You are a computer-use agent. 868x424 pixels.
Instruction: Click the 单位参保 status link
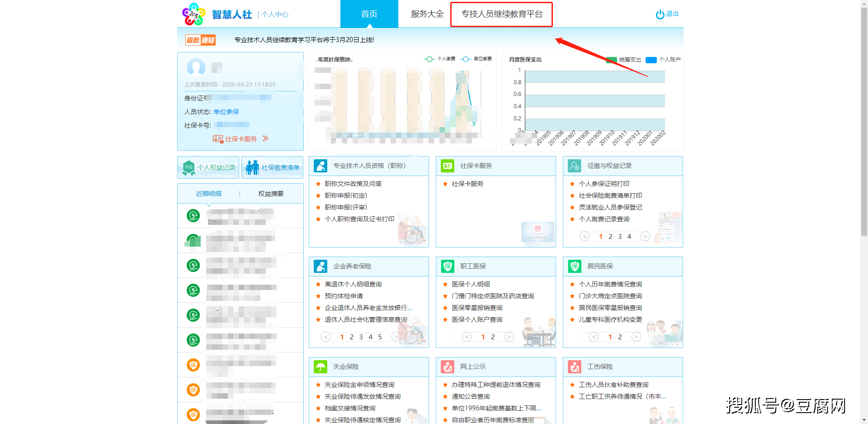[x=226, y=112]
